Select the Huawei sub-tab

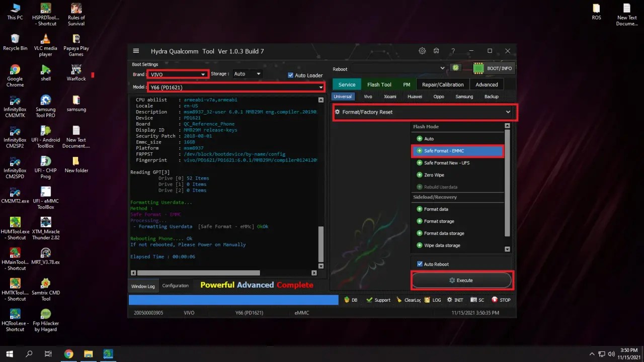(x=415, y=97)
